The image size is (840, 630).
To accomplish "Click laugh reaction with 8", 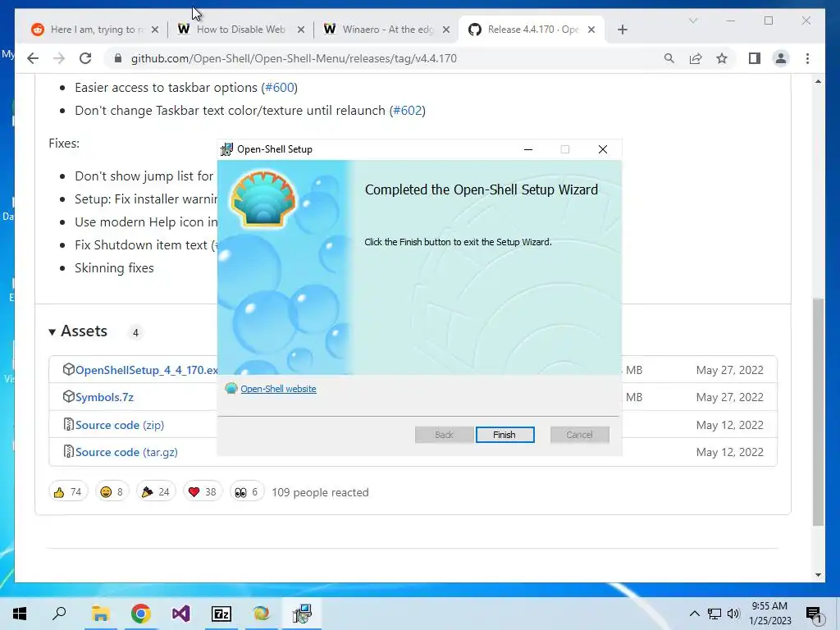I will 112,492.
